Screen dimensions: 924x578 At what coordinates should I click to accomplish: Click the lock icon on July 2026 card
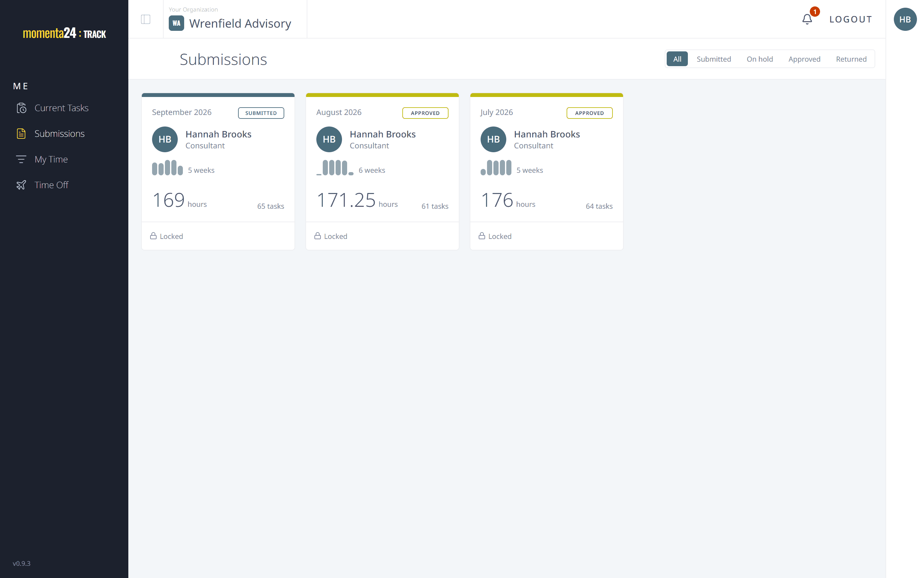click(482, 236)
